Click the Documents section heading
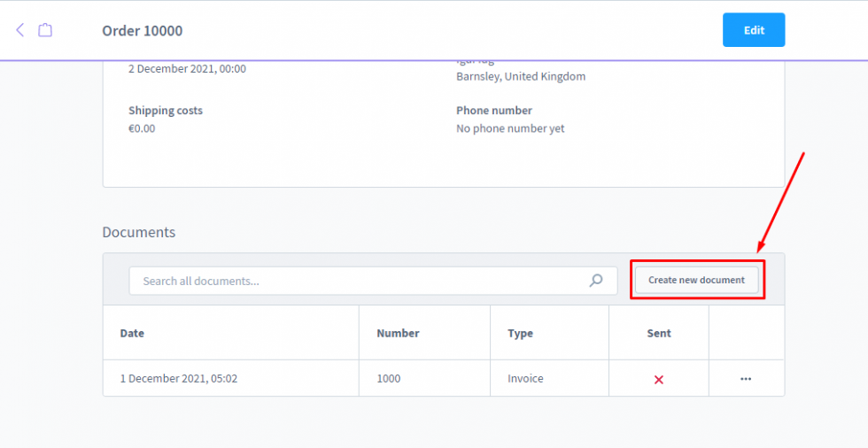Viewport: 868px width, 448px height. (x=139, y=233)
